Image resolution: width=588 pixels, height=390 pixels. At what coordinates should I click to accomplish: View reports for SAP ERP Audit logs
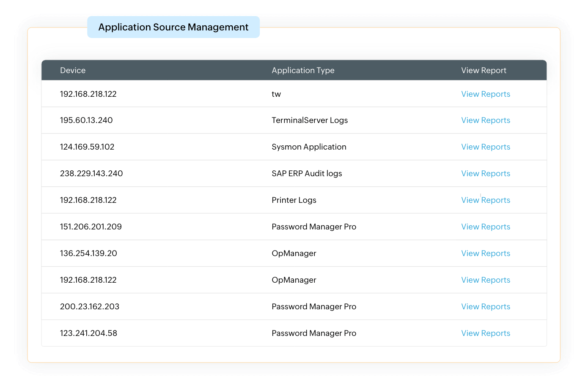pyautogui.click(x=485, y=174)
